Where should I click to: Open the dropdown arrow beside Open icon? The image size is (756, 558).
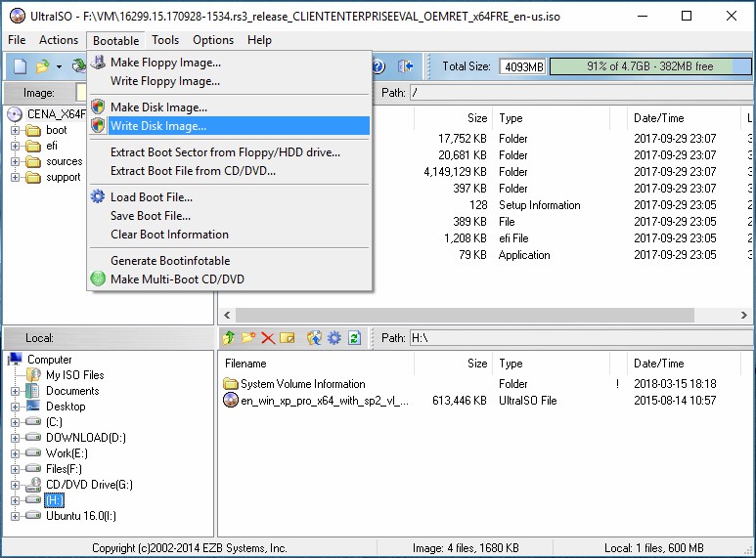[x=59, y=66]
